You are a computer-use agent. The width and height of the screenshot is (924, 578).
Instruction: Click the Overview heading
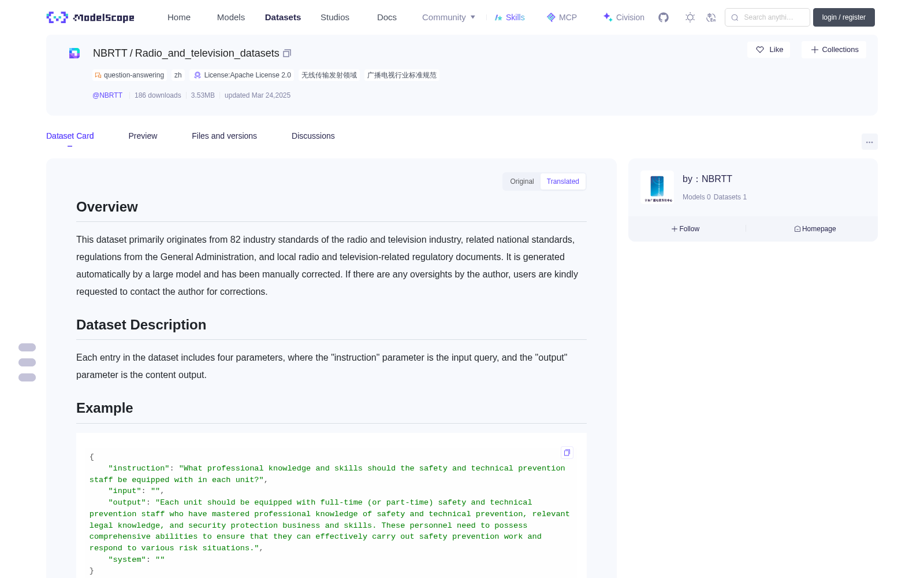[107, 207]
